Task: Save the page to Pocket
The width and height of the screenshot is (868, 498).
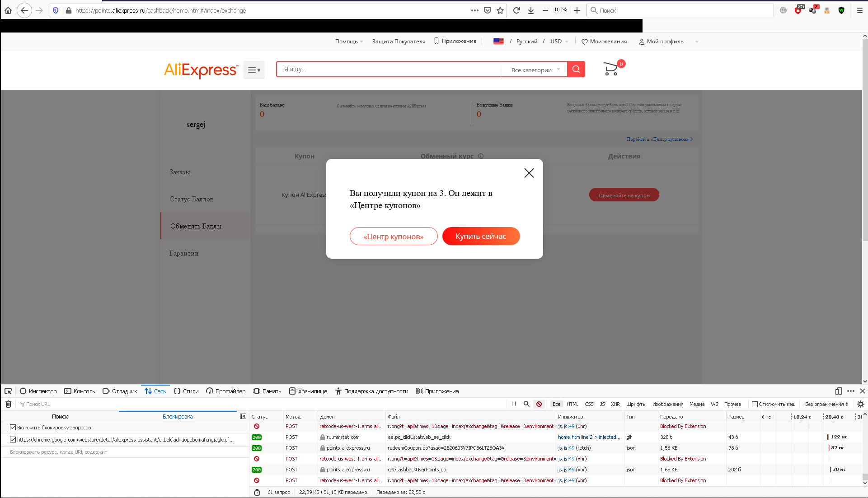Action: (x=488, y=10)
